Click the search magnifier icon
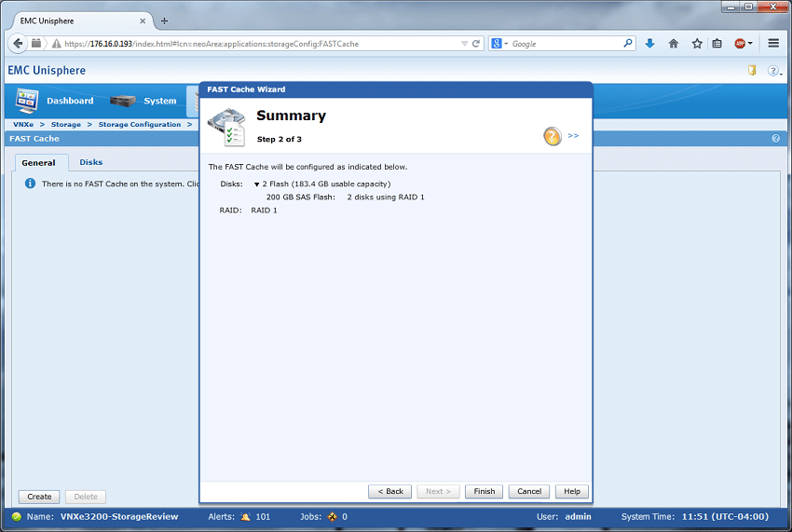The width and height of the screenshot is (792, 532). coord(628,44)
